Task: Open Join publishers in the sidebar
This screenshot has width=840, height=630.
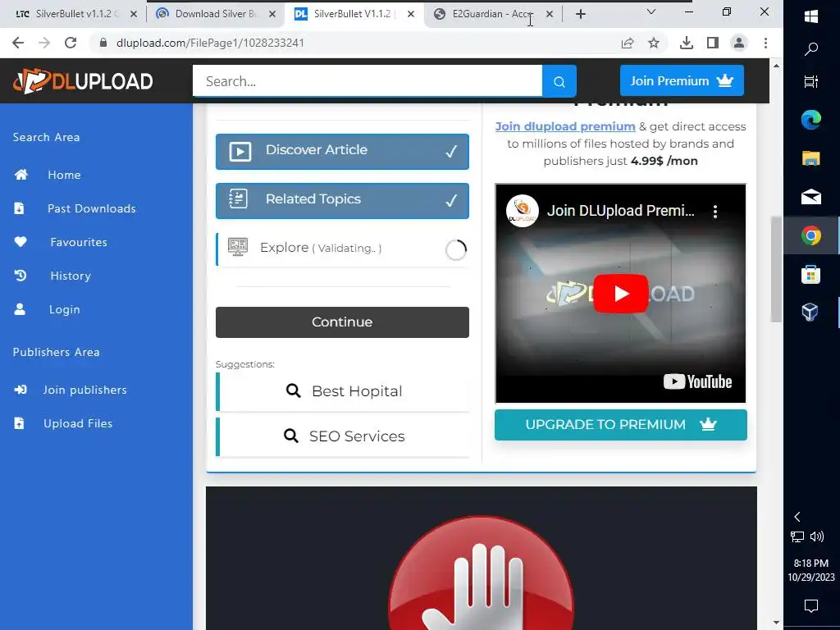Action: [85, 390]
